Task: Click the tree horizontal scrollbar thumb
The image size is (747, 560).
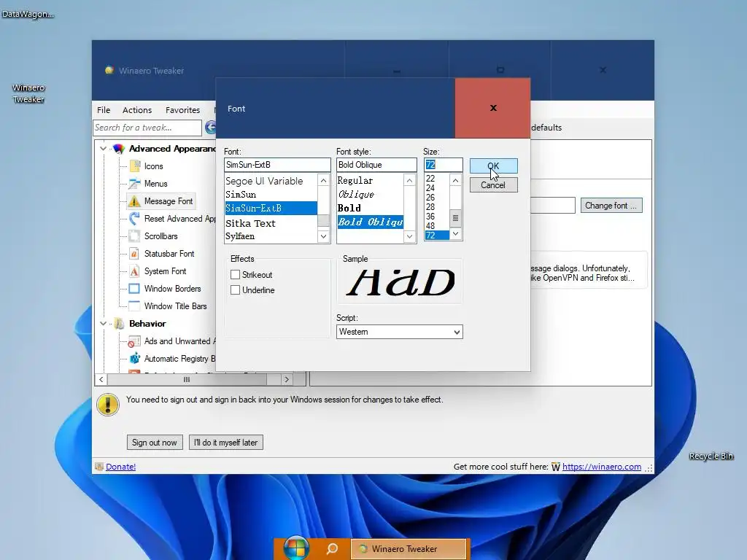Action: click(187, 379)
